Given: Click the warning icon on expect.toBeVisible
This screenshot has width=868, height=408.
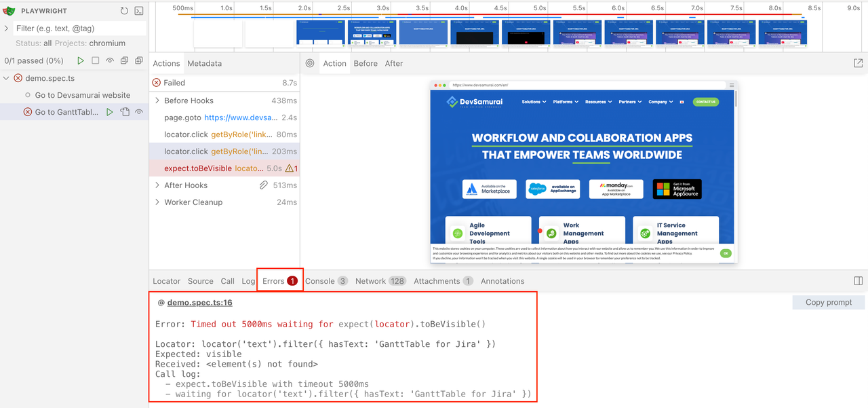Looking at the screenshot, I should pyautogui.click(x=290, y=168).
